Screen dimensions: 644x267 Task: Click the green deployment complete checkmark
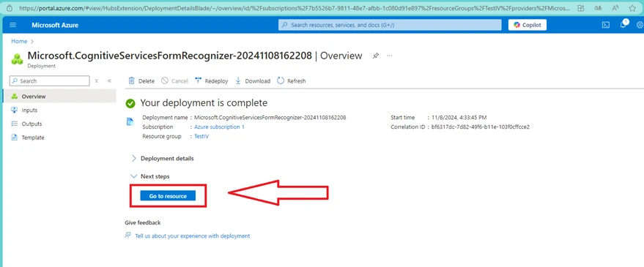(x=130, y=103)
